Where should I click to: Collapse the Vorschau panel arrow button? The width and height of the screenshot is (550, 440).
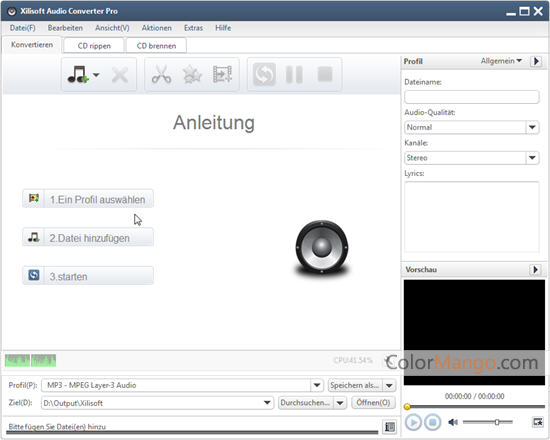(x=535, y=269)
